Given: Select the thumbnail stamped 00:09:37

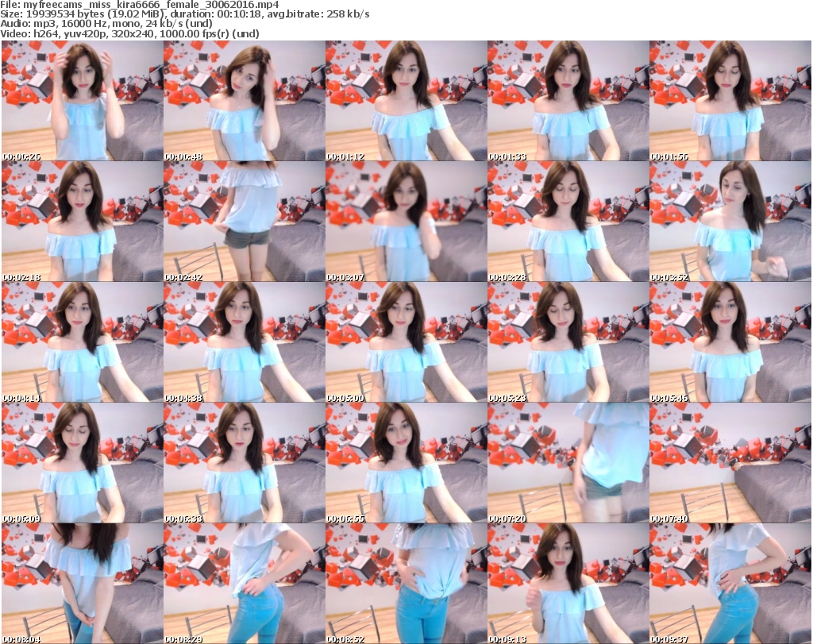Looking at the screenshot, I should point(730,584).
